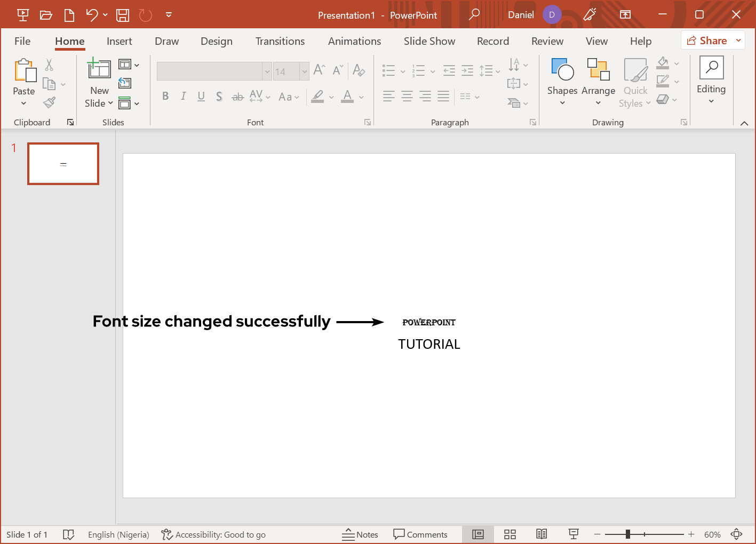Click the zoom slider handle
The image size is (756, 544).
point(628,534)
